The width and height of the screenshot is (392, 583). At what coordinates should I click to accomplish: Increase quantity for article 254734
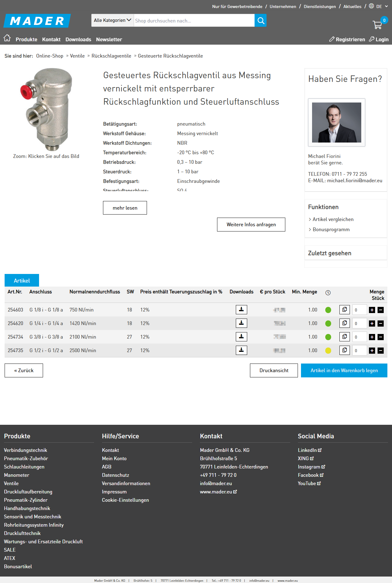372,337
